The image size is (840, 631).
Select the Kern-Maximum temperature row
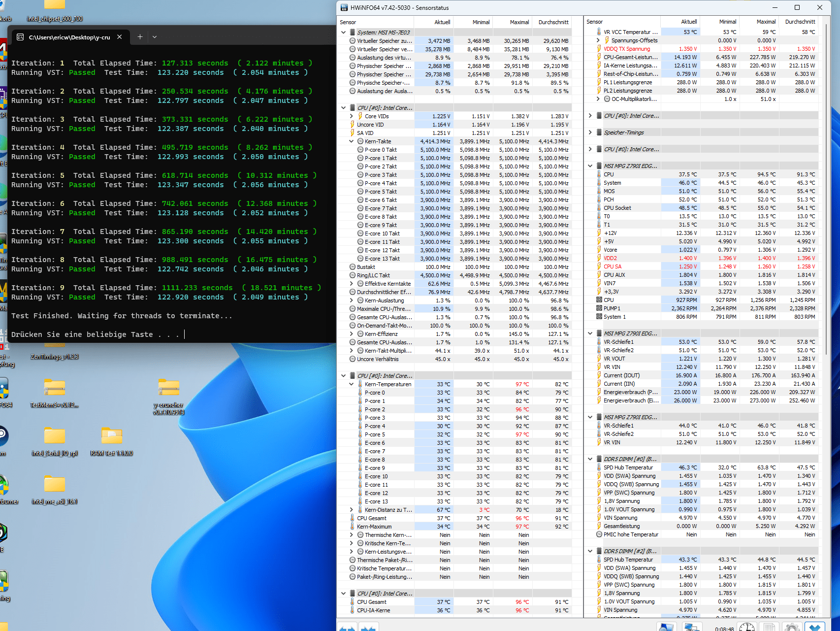point(454,527)
